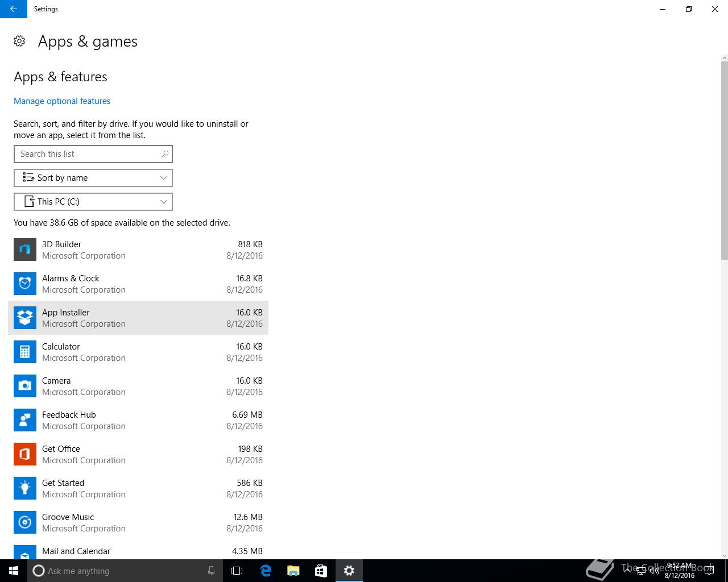
Task: Open the This PC (C:) drive dropdown
Action: [93, 202]
